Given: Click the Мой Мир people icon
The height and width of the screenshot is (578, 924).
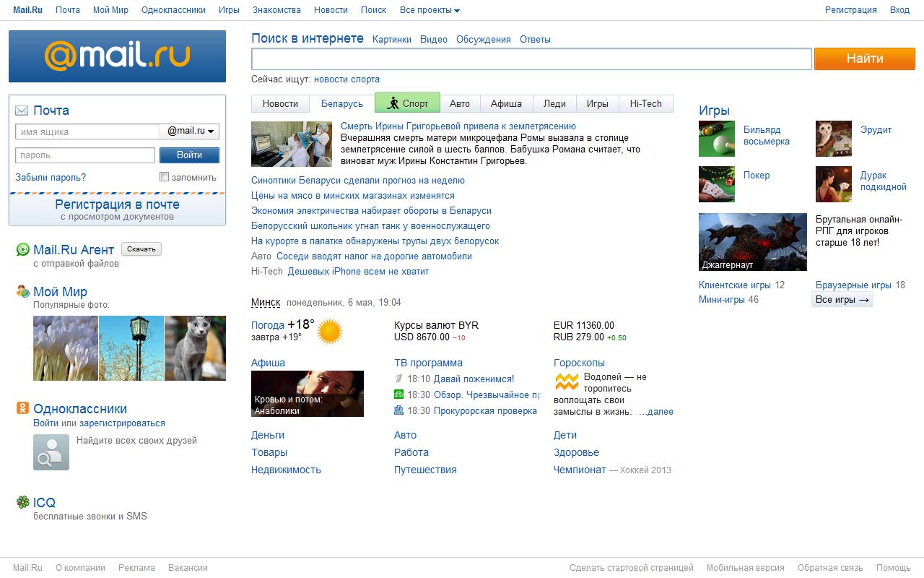Looking at the screenshot, I should [23, 292].
